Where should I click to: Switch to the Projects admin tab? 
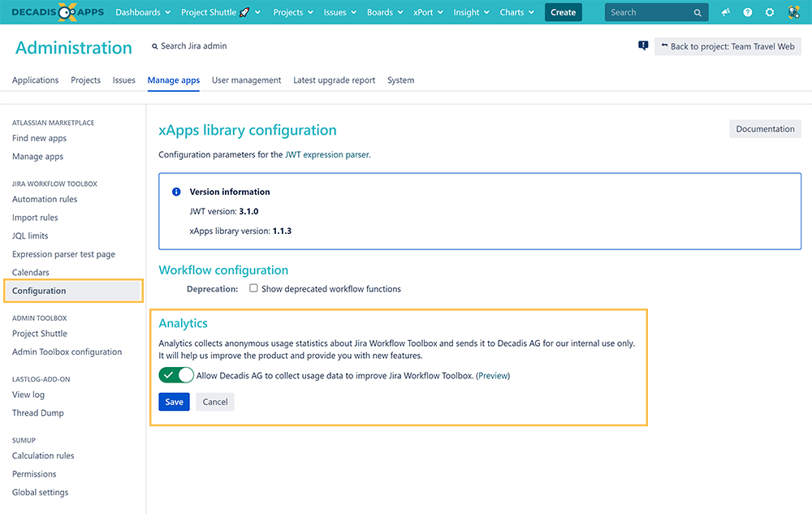(85, 80)
